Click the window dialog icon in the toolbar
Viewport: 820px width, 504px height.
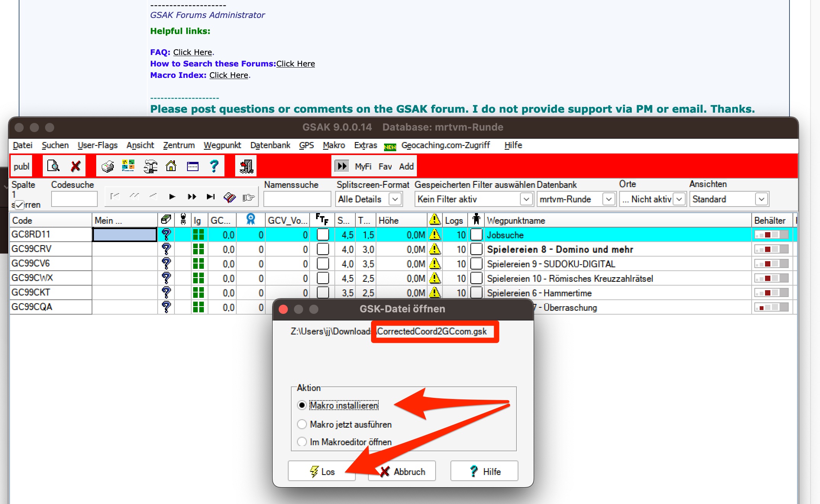193,166
